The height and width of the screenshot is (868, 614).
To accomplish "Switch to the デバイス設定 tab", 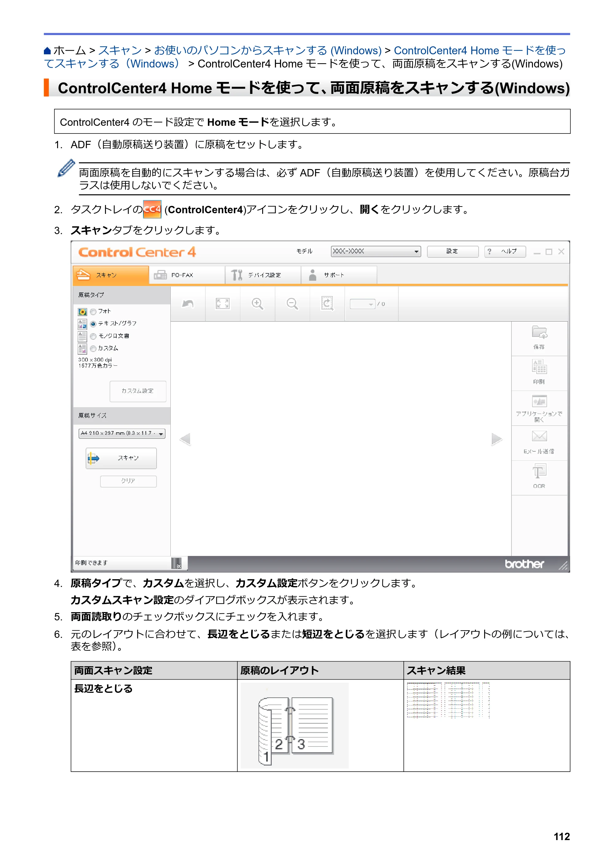I will click(263, 275).
